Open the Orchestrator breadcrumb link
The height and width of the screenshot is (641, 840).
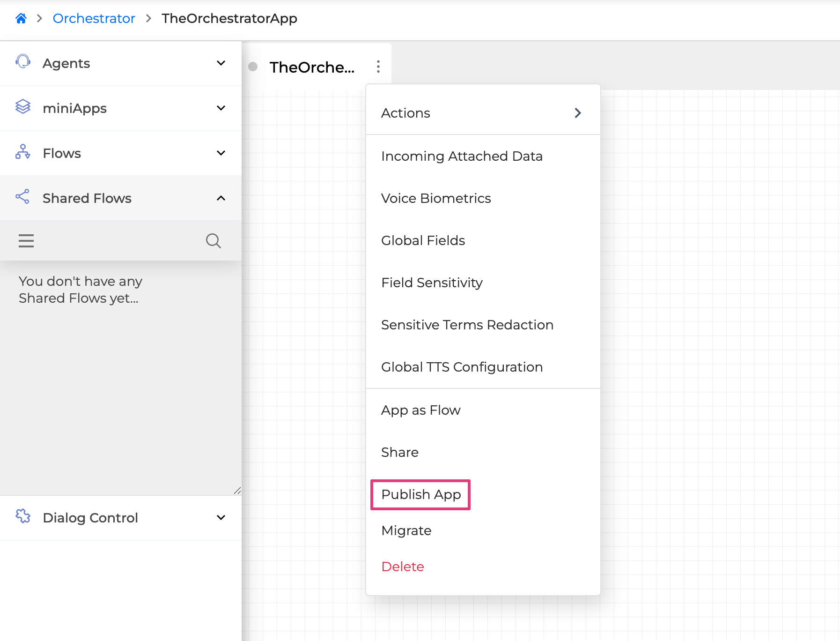[x=94, y=18]
